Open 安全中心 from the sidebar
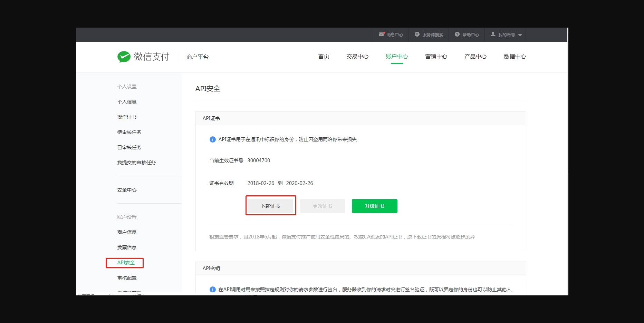Viewport: 644px width, 323px height. pyautogui.click(x=127, y=190)
